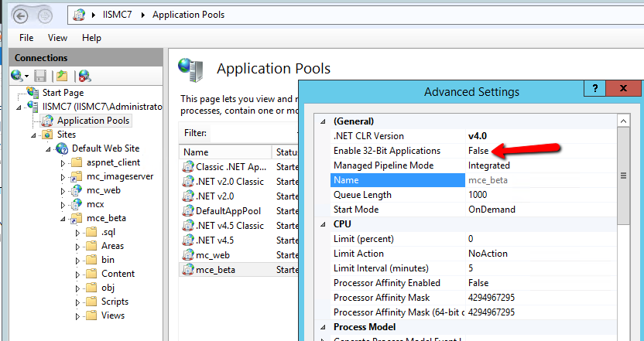Expand the mc_imageserver node
Screen dimensions: 644x341
[x=63, y=177]
